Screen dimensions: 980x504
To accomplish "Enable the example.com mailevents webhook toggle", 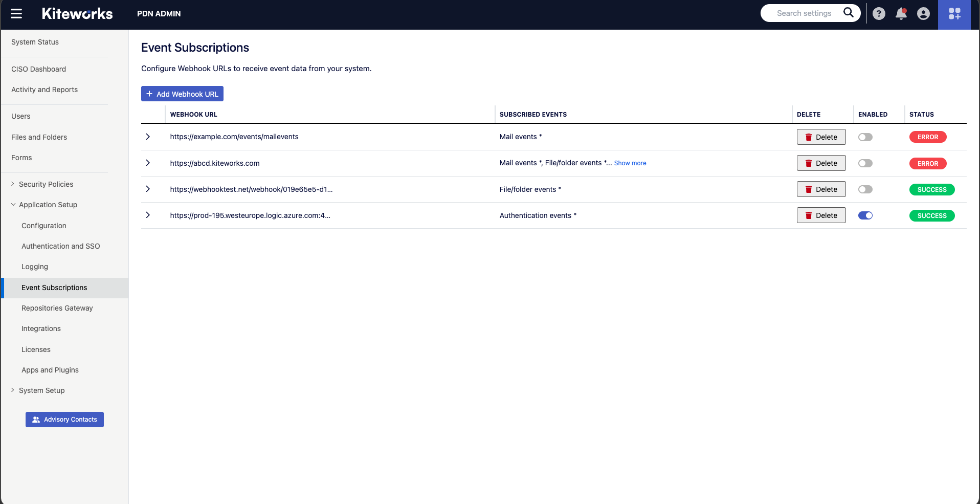I will tap(865, 137).
